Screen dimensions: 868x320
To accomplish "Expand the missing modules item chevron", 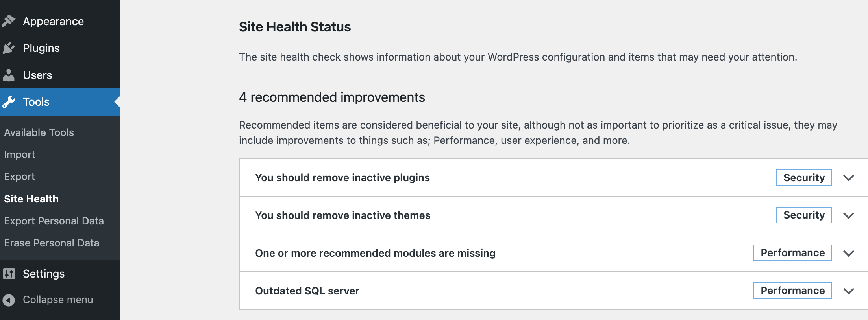I will (x=848, y=253).
